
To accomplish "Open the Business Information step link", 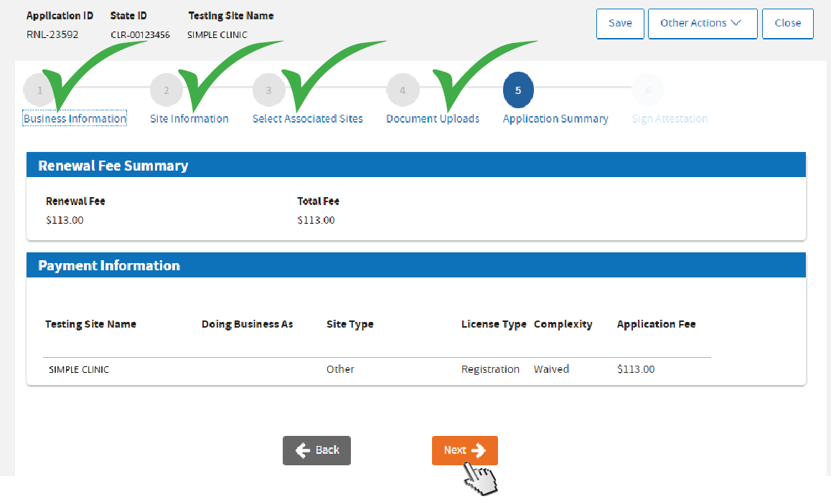I will coord(75,119).
